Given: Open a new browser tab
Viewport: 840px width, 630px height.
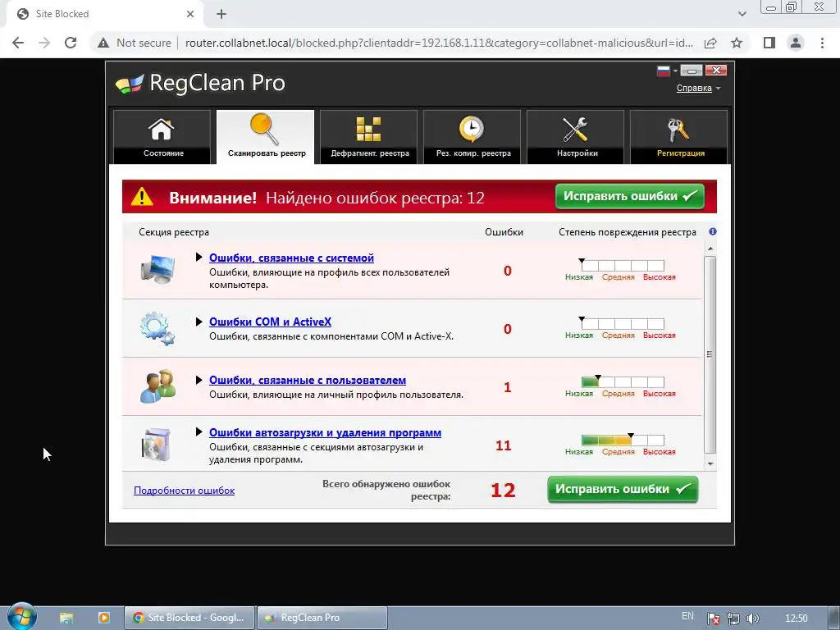Looking at the screenshot, I should pyautogui.click(x=221, y=14).
